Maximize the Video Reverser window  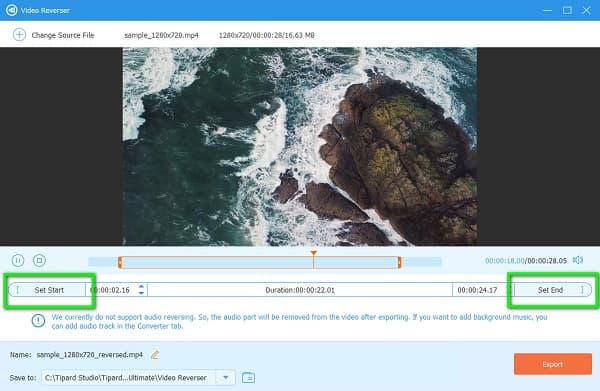(x=567, y=10)
